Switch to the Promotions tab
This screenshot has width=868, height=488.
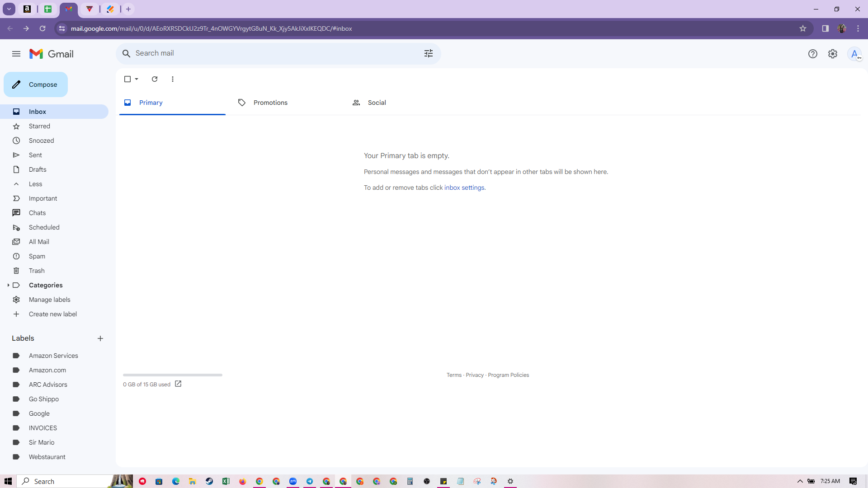[x=286, y=103]
